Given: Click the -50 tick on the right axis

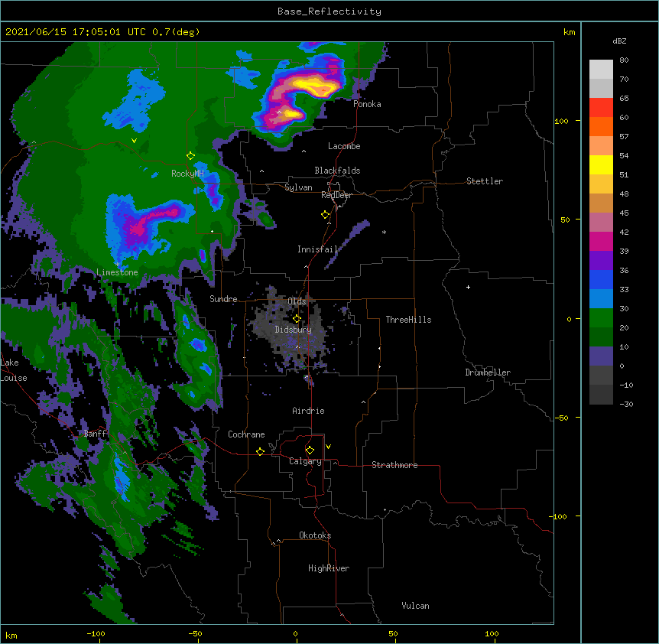Looking at the screenshot, I should [561, 418].
